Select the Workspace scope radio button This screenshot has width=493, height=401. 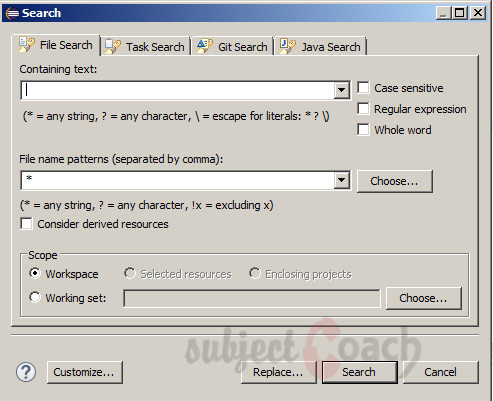pyautogui.click(x=35, y=273)
